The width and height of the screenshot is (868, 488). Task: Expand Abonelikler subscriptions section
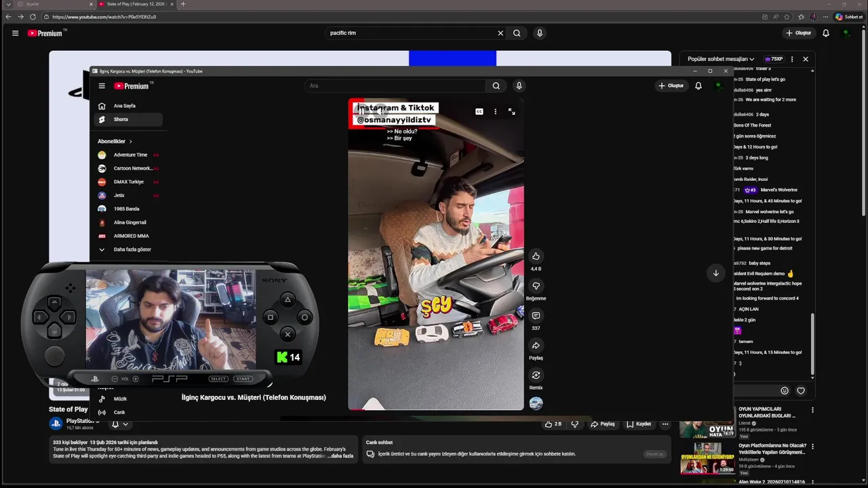tap(115, 141)
